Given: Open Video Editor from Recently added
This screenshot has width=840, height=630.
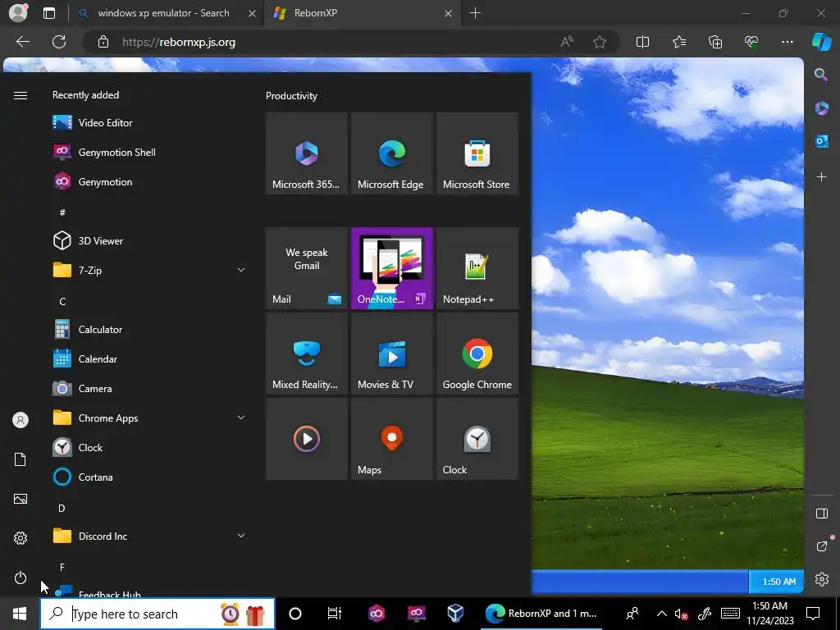Looking at the screenshot, I should (148, 123).
